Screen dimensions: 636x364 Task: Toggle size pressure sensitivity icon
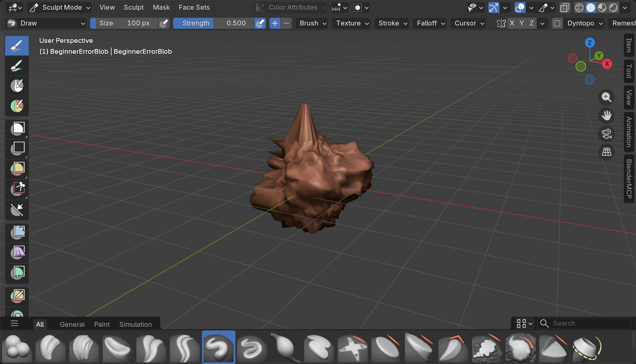click(x=163, y=23)
